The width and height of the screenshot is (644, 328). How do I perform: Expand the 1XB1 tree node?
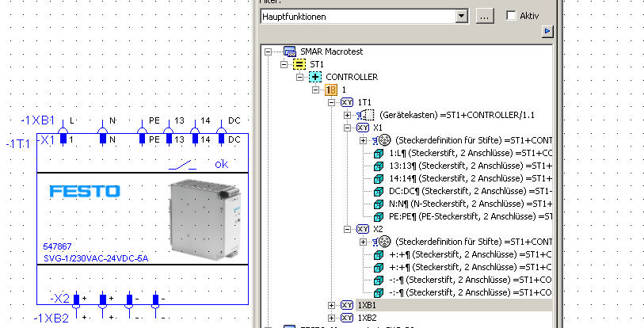pos(331,305)
